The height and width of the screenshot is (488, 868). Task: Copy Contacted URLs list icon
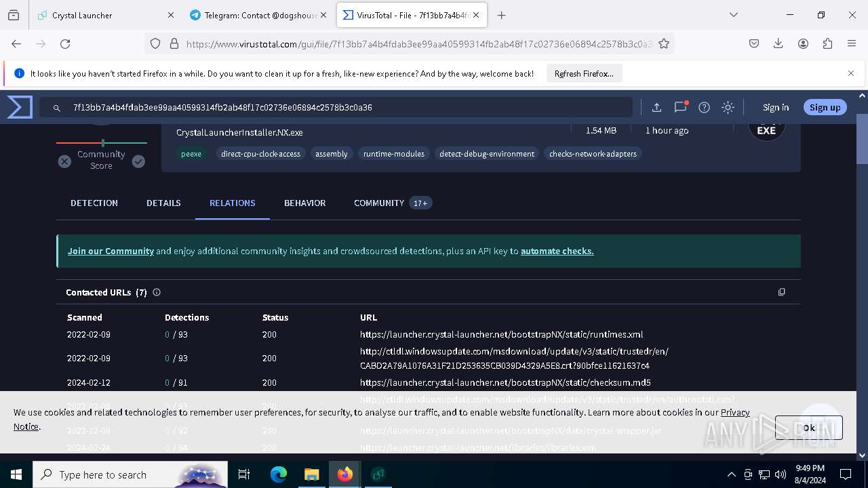pyautogui.click(x=781, y=292)
